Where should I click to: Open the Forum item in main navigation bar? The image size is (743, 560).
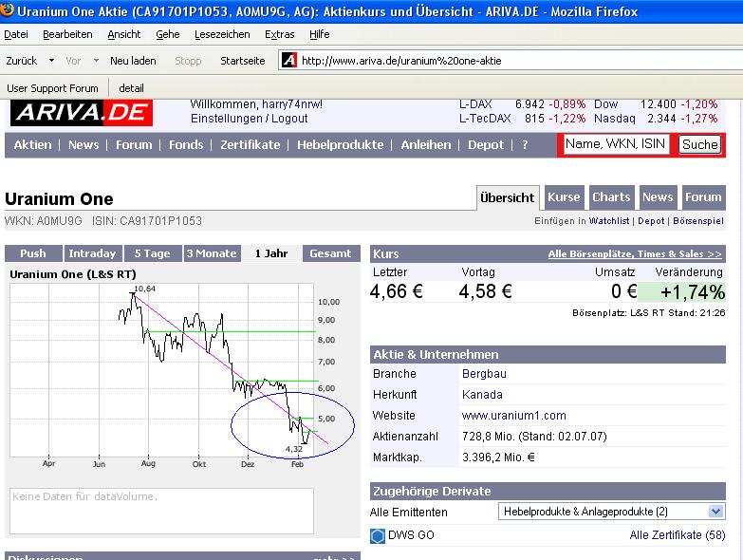(134, 145)
